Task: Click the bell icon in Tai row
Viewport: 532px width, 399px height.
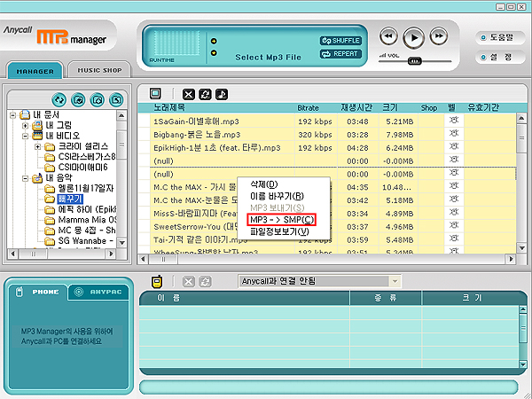Action: [454, 239]
